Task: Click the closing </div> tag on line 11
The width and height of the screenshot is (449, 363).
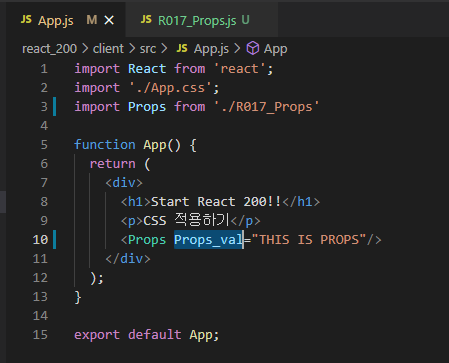Action: click(128, 259)
